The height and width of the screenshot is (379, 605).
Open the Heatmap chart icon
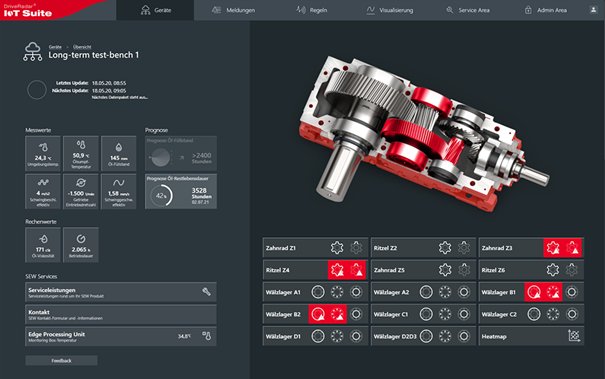pos(574,336)
